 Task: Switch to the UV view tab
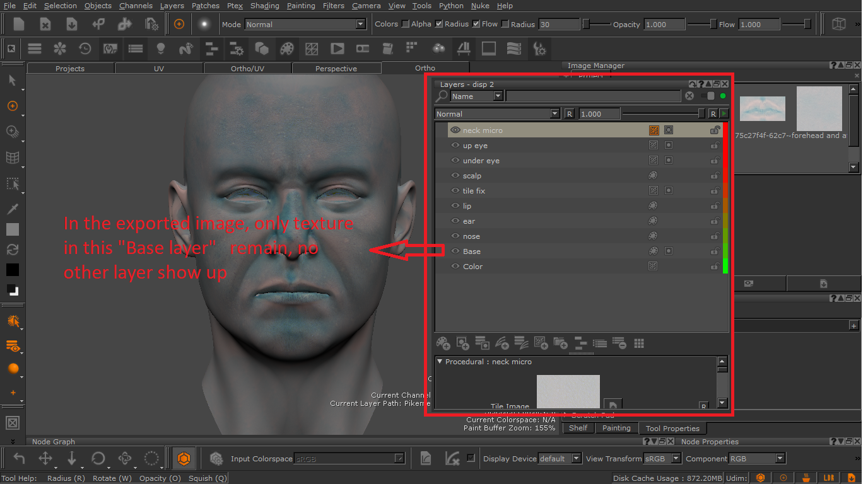pyautogui.click(x=159, y=68)
